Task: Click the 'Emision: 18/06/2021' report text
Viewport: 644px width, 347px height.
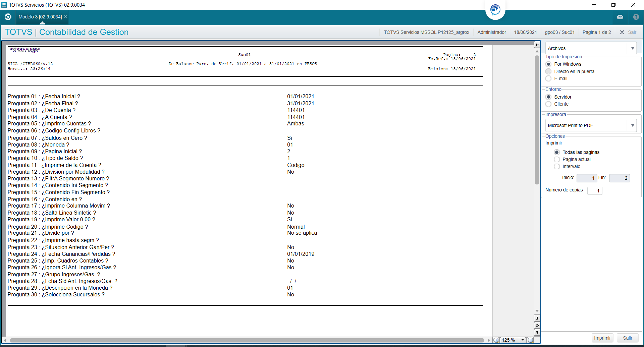Action: tap(452, 69)
